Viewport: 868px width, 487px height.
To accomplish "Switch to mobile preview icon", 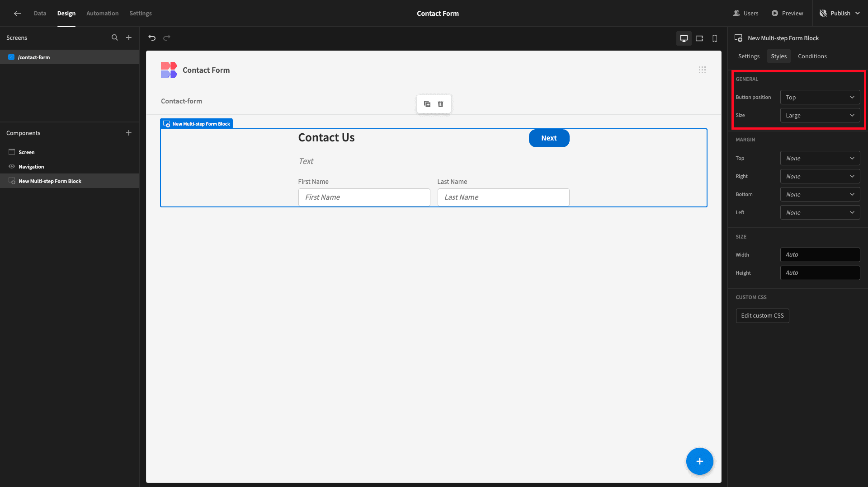I will [x=715, y=38].
